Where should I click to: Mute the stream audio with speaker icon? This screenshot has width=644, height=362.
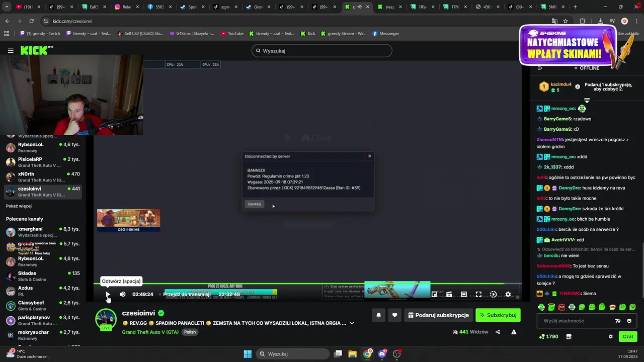point(122,294)
